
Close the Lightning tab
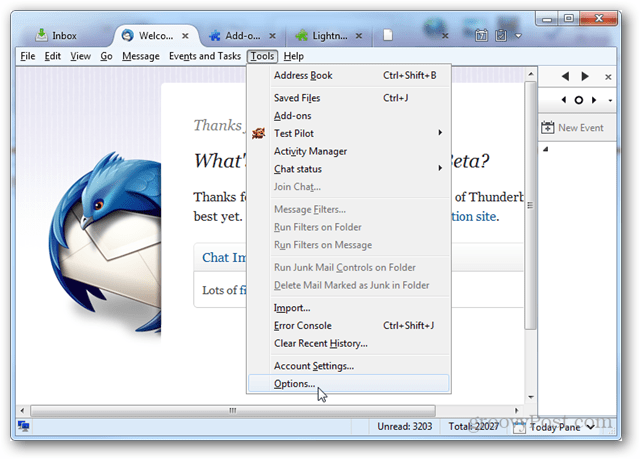(359, 36)
